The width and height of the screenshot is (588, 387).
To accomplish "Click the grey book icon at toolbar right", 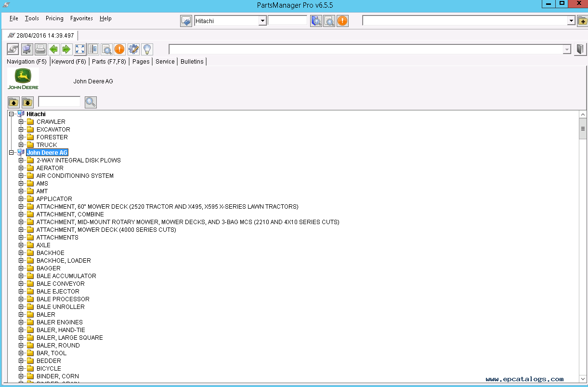I will pos(580,49).
